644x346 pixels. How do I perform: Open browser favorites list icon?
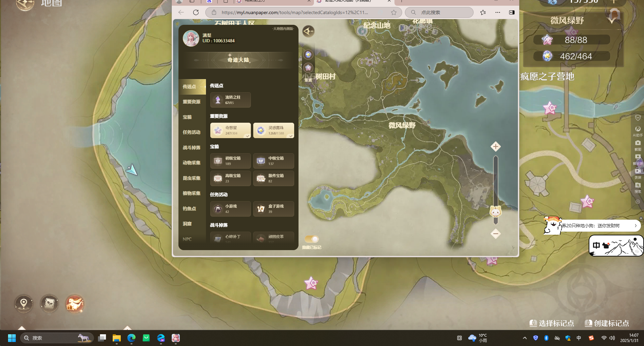click(483, 12)
